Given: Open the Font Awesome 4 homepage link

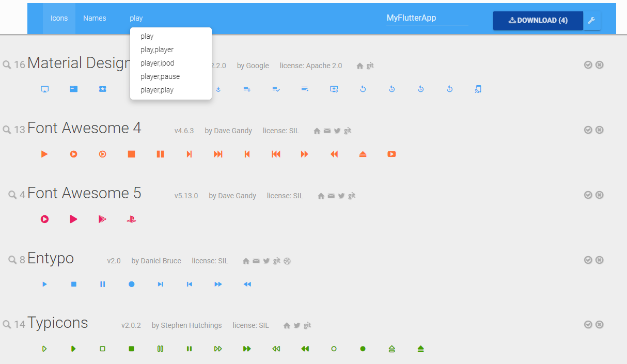Looking at the screenshot, I should click(317, 131).
